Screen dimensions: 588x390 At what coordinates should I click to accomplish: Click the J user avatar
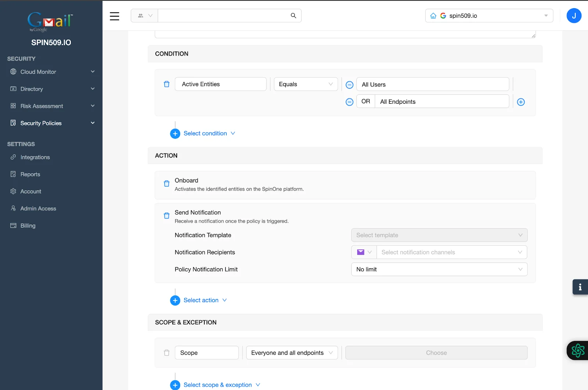click(574, 15)
